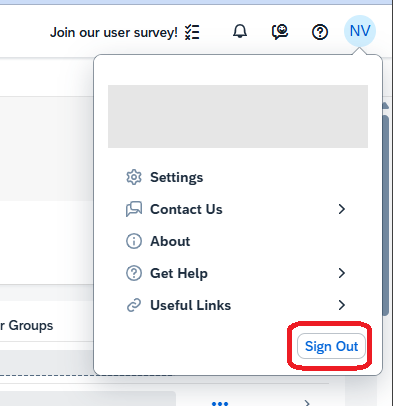Click the three-dots more options icon
The height and width of the screenshot is (406, 393).
pos(220,403)
